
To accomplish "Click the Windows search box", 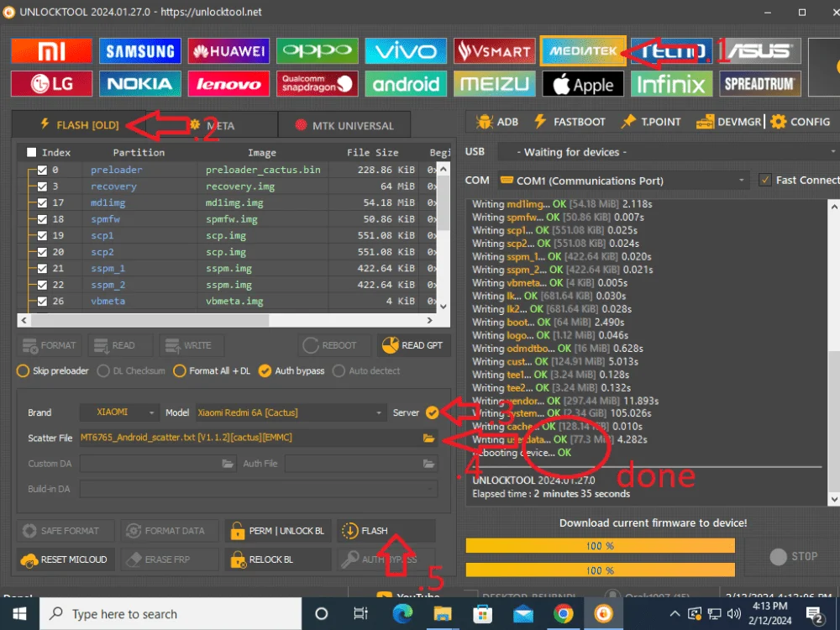I will (171, 614).
